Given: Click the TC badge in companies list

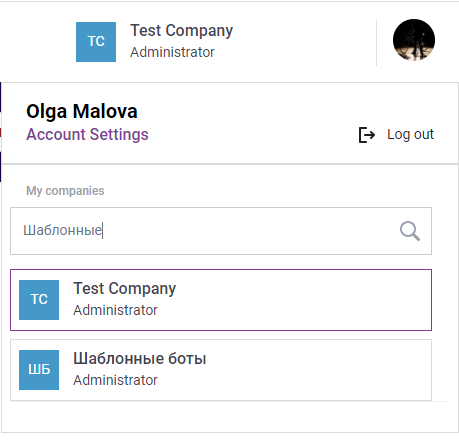Looking at the screenshot, I should 39,300.
